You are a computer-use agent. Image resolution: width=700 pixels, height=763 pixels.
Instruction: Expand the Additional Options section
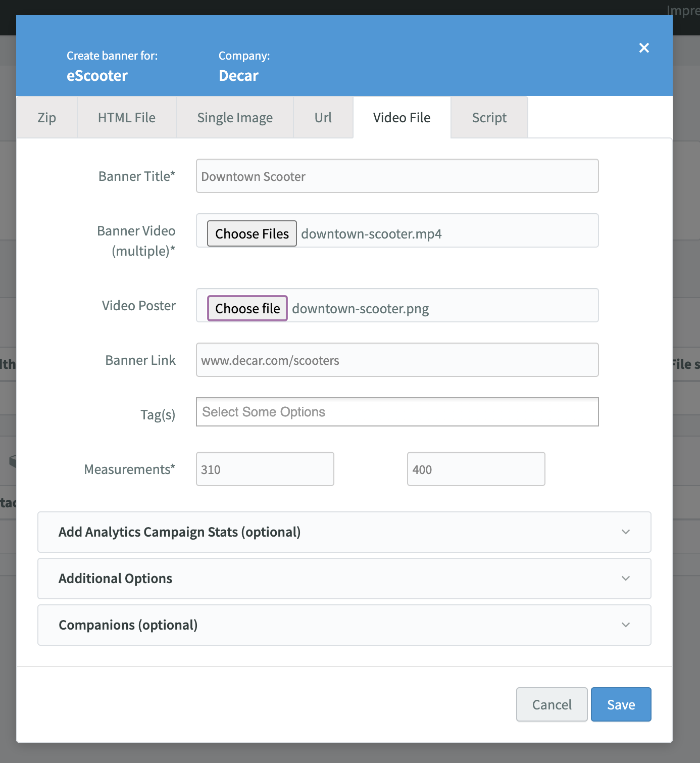343,579
